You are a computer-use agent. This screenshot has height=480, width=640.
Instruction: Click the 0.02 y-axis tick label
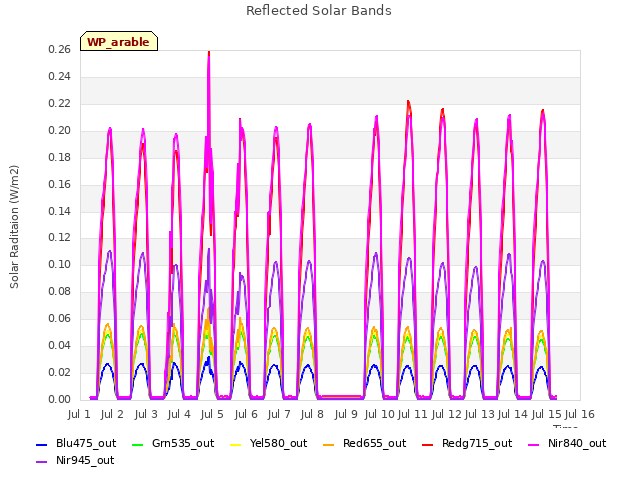coord(60,372)
